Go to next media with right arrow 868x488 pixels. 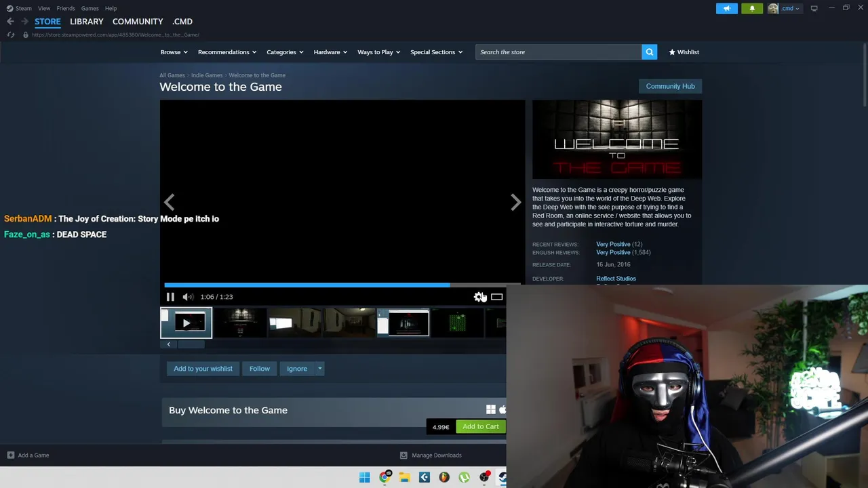pos(516,202)
